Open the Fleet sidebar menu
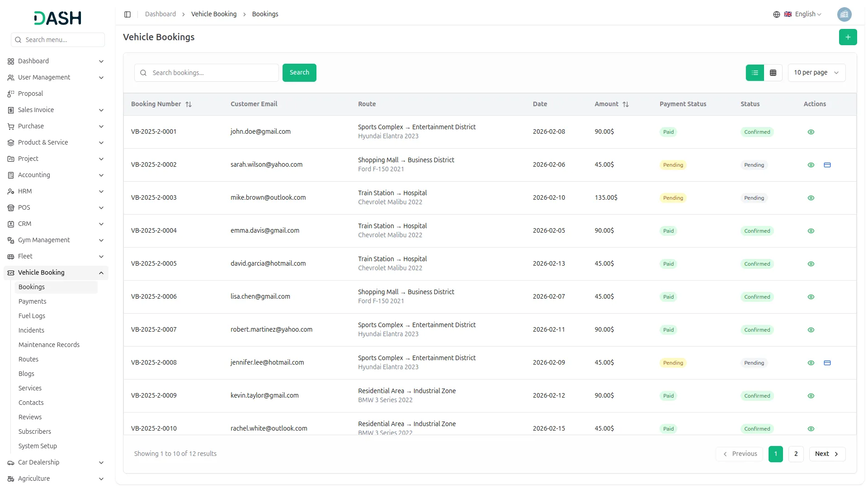 point(56,256)
